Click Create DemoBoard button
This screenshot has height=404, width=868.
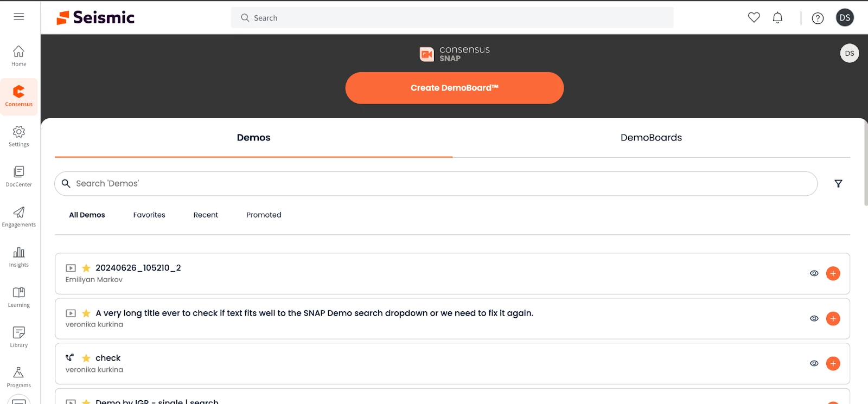click(455, 88)
